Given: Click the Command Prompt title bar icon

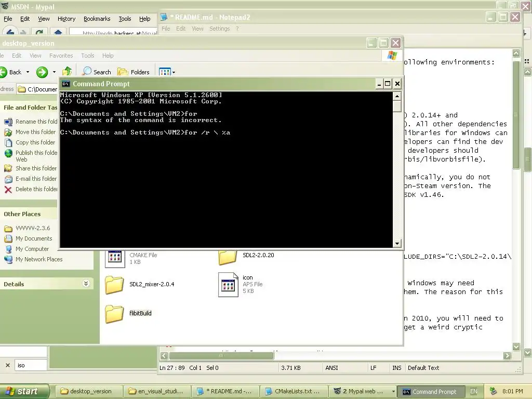Looking at the screenshot, I should (66, 84).
